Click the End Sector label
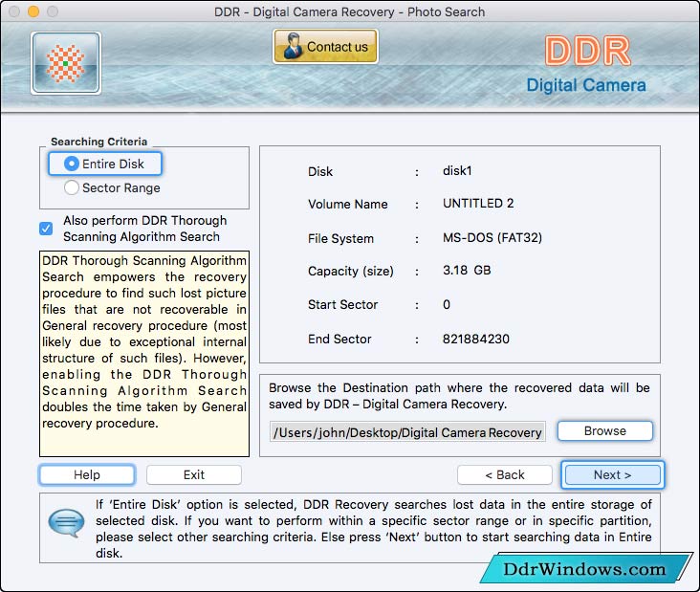 (339, 339)
